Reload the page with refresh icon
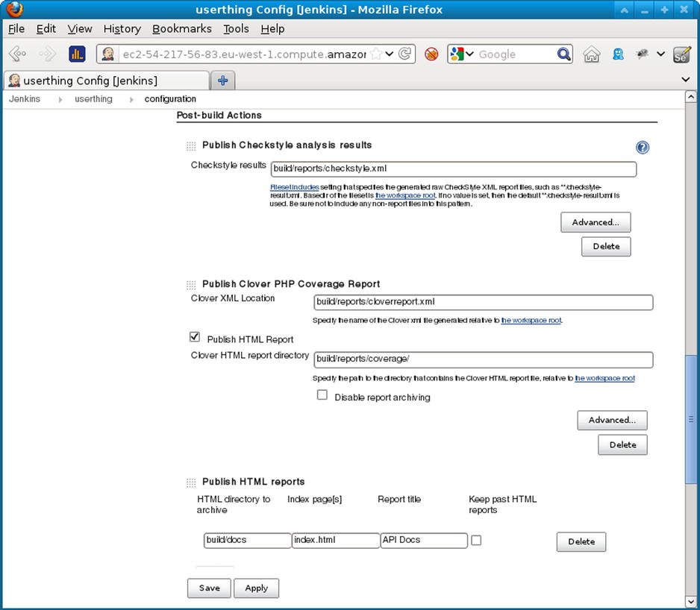 tap(405, 54)
